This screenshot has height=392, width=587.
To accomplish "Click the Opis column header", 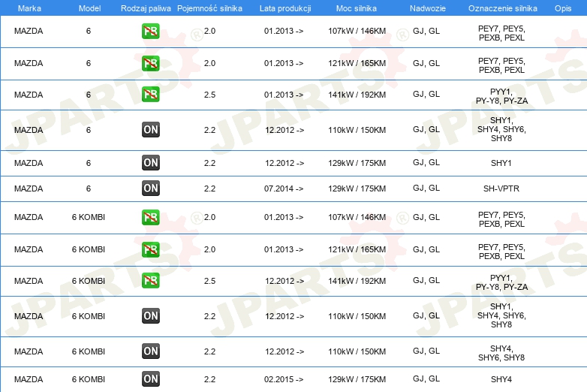I will pyautogui.click(x=563, y=8).
